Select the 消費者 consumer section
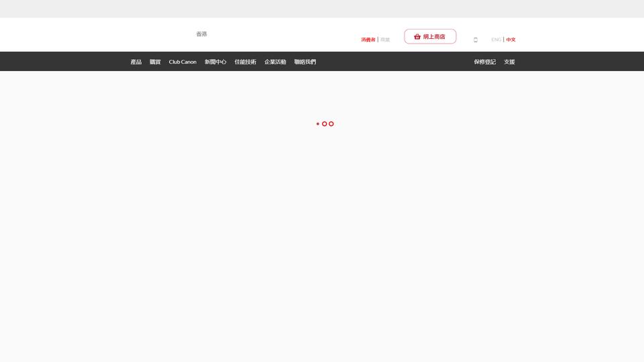 pyautogui.click(x=368, y=40)
